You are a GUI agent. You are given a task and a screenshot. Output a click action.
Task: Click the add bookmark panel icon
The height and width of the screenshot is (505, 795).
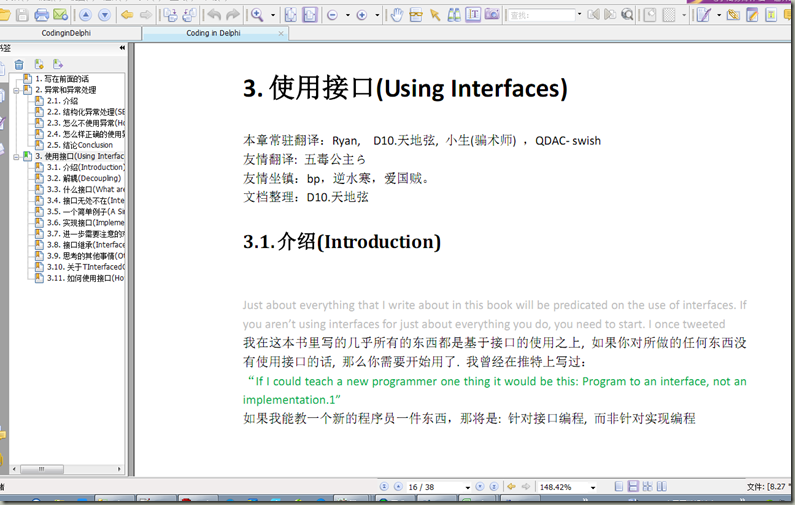coord(39,64)
